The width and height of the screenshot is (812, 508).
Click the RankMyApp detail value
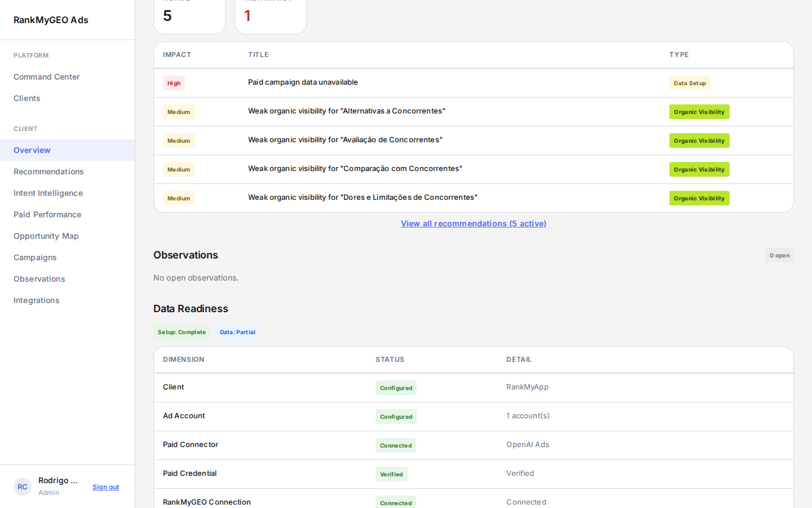point(527,387)
